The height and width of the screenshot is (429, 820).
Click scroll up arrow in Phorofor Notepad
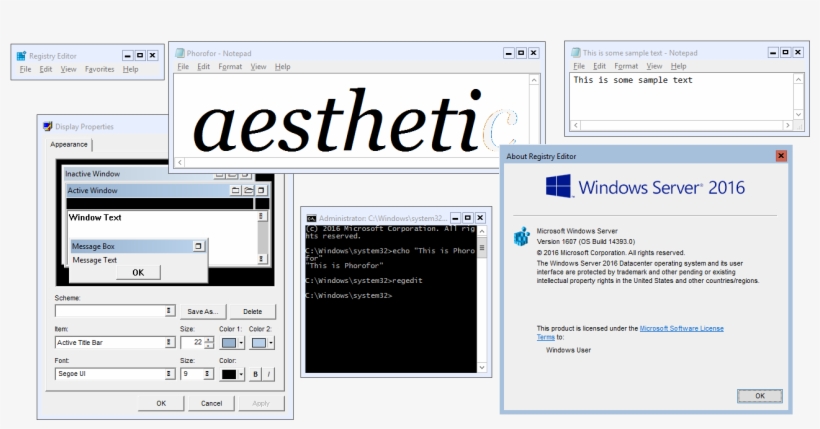pos(534,80)
